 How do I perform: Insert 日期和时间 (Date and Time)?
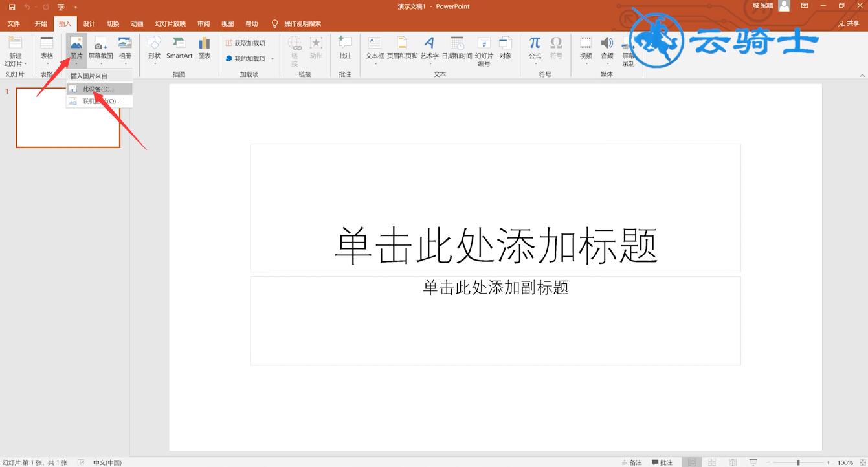click(x=457, y=48)
